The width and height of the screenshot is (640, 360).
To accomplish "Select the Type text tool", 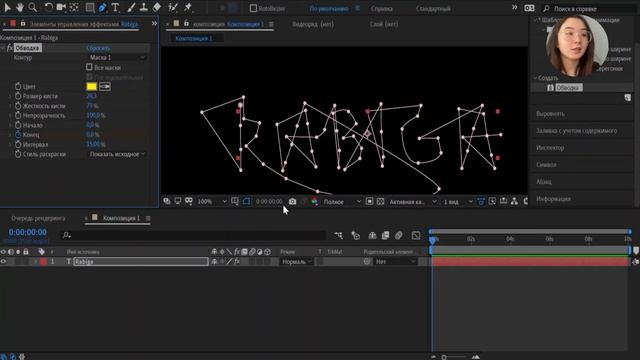I will click(x=116, y=7).
